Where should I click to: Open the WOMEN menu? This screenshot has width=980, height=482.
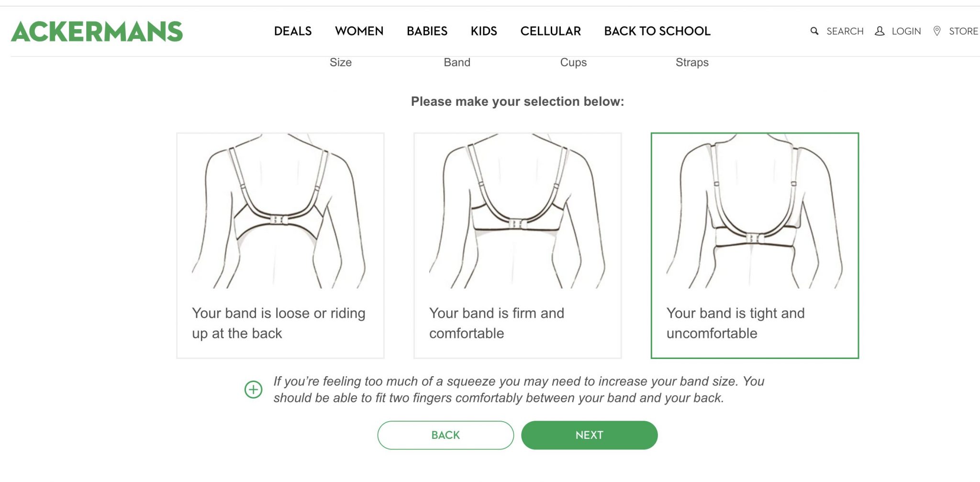pos(359,31)
